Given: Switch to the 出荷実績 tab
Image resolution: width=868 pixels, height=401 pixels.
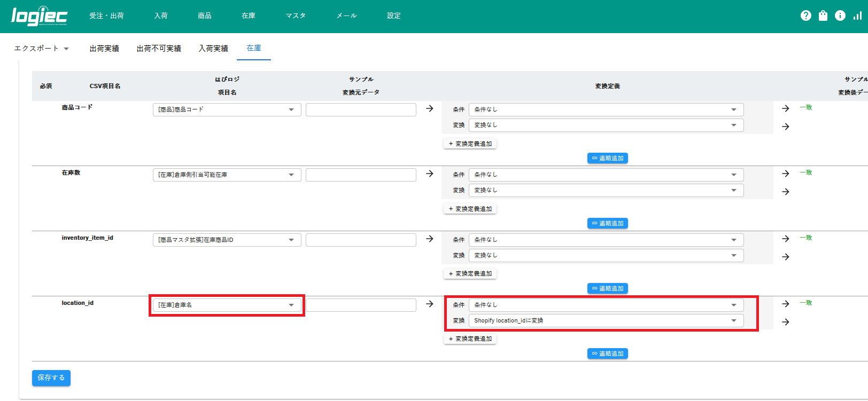Looking at the screenshot, I should [104, 49].
